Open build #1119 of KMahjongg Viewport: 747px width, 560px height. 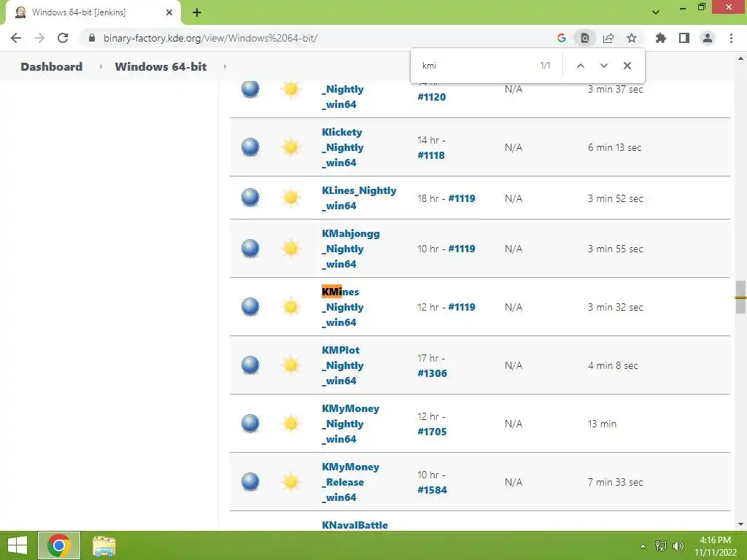pos(462,249)
